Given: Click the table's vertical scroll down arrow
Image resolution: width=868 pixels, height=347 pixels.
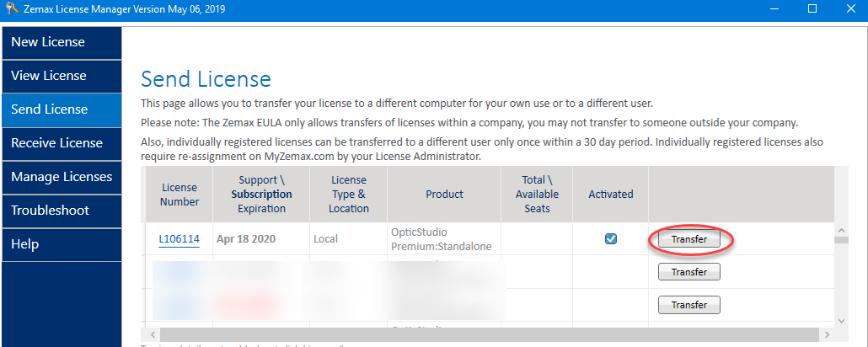Looking at the screenshot, I should coord(841,320).
